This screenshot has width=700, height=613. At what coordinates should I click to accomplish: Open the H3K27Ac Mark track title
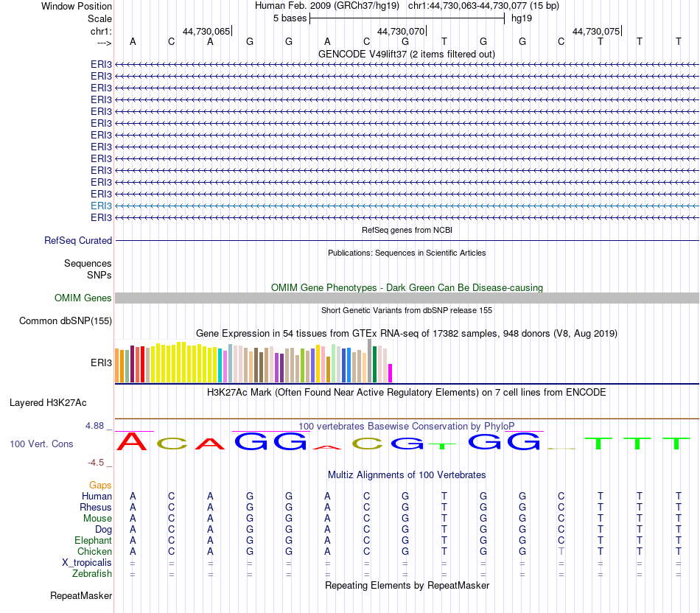[x=407, y=393]
